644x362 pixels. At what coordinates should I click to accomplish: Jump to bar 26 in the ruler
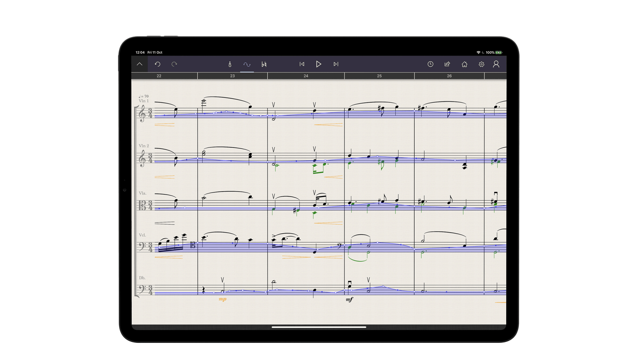pyautogui.click(x=449, y=76)
